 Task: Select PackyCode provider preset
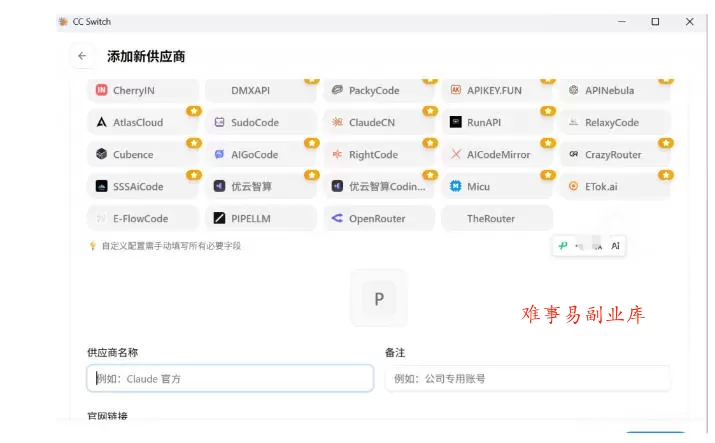(379, 90)
